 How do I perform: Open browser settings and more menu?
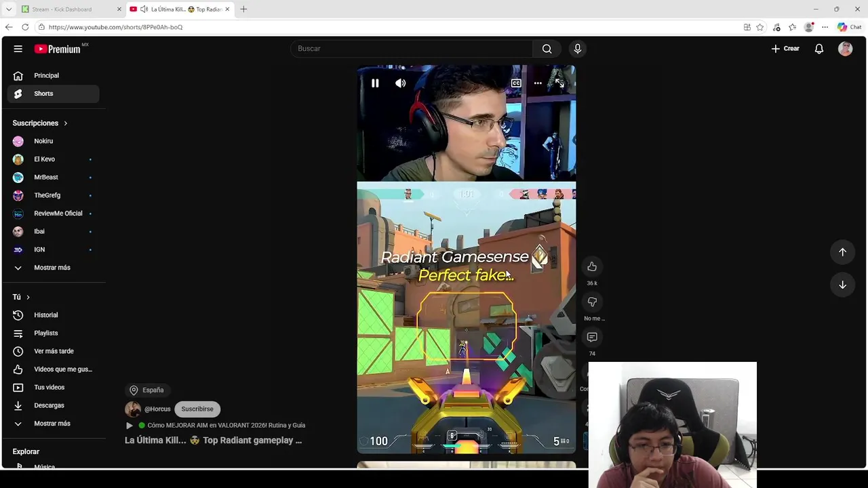point(825,27)
